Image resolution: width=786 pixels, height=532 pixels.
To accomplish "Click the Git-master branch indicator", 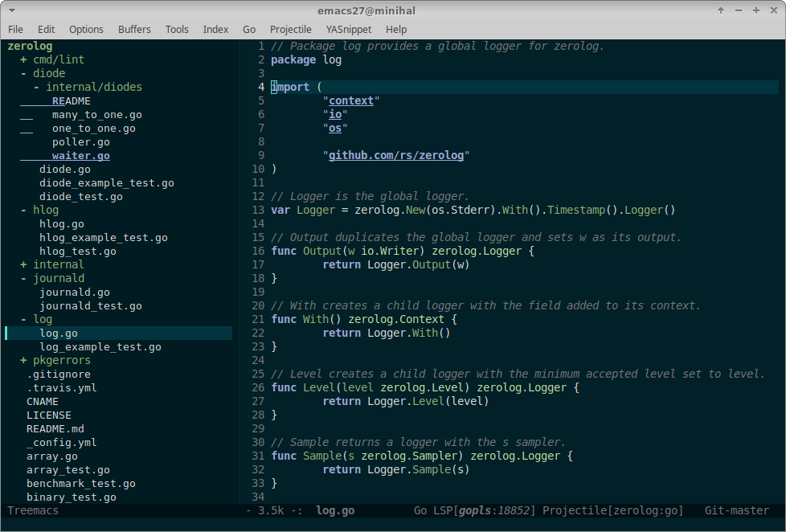I will coord(737,510).
